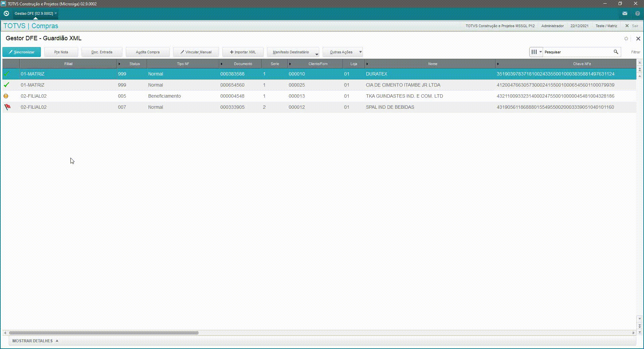Viewport: 644px width, 349px height.
Task: Click NFe key starting with 4319056118
Action: pos(555,107)
